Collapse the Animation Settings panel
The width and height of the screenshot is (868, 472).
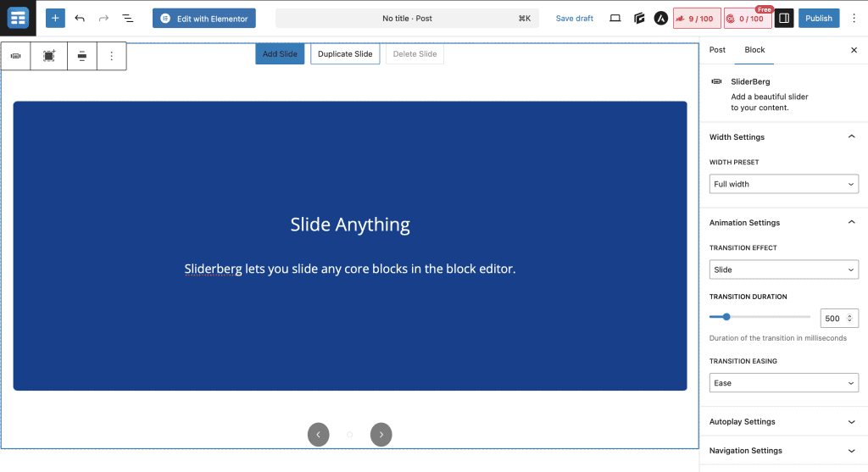pos(783,223)
